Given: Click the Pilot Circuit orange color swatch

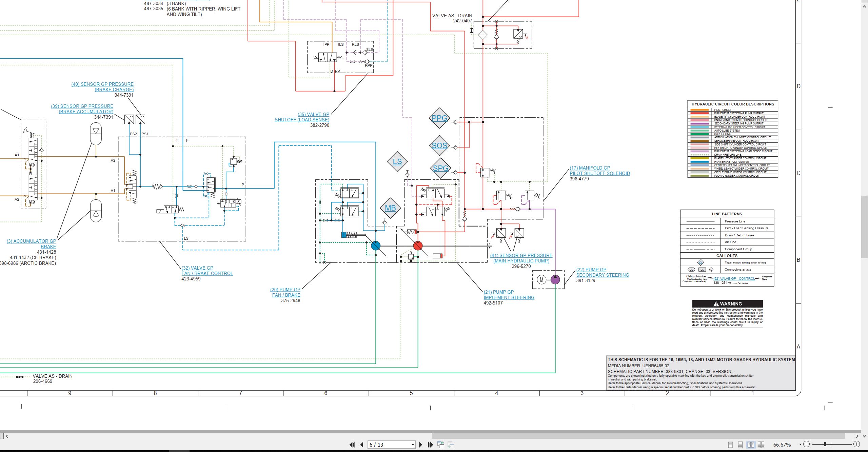Looking at the screenshot, I should point(699,110).
